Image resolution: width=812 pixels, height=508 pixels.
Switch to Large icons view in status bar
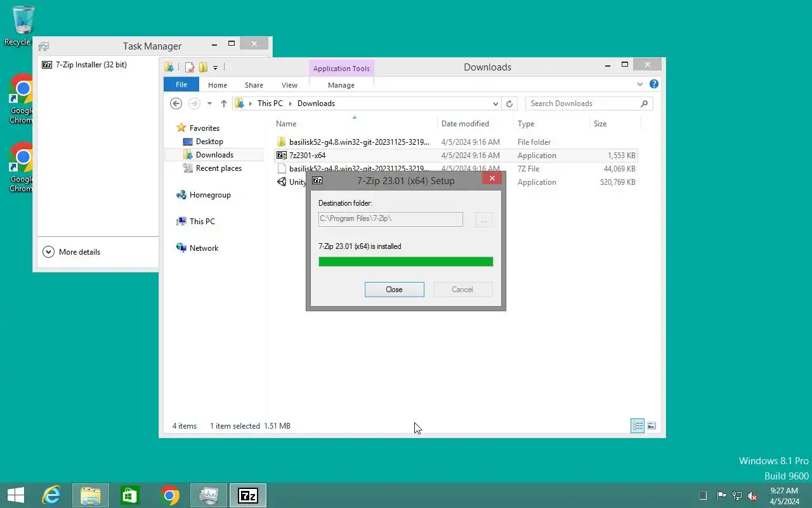(x=652, y=426)
